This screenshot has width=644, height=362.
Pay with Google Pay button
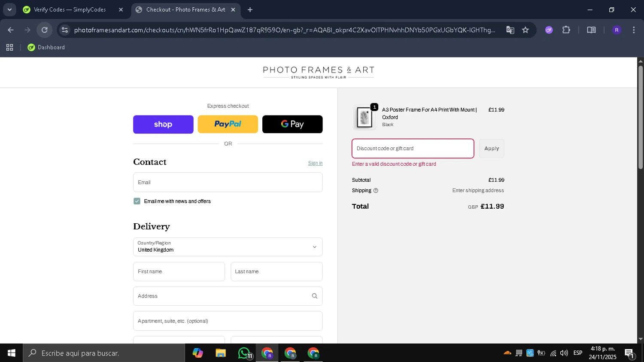tap(292, 124)
